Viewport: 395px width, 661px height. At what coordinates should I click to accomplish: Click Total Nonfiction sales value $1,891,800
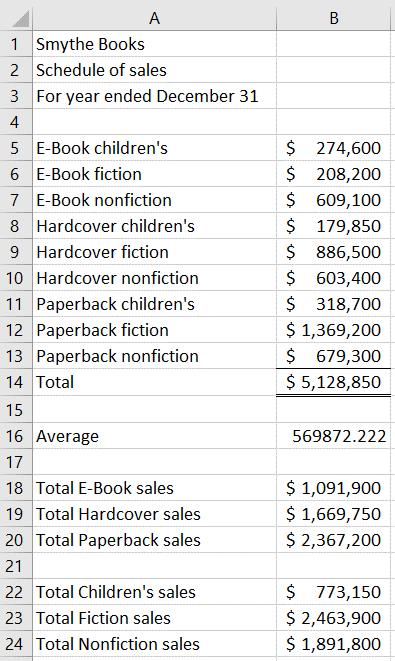tap(333, 644)
